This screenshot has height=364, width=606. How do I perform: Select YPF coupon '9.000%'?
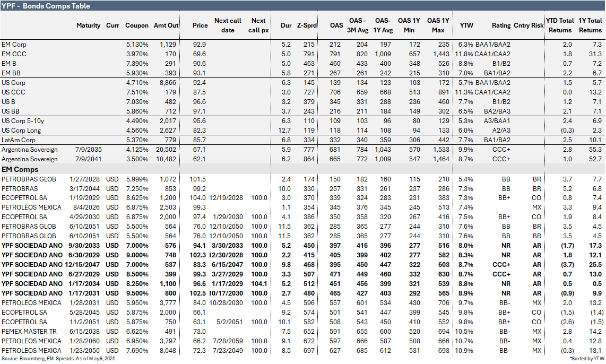click(137, 255)
